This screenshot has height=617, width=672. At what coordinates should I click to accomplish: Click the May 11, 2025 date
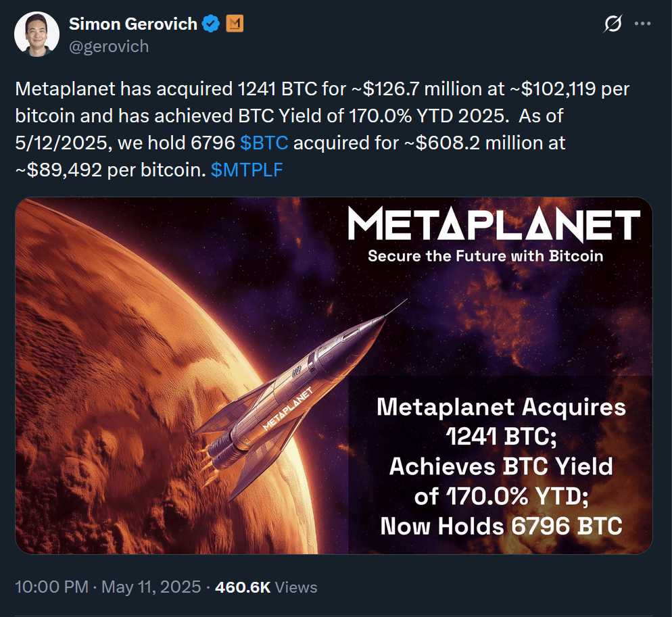click(151, 587)
